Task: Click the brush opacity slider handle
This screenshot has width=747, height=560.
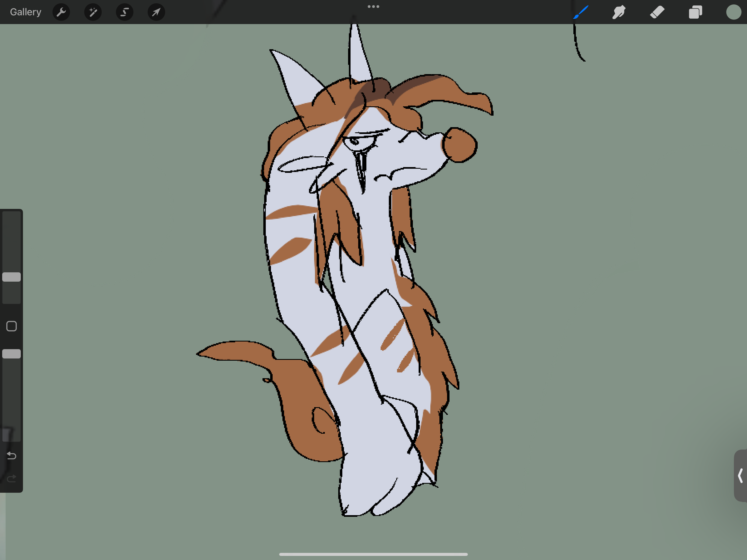Action: coord(11,354)
